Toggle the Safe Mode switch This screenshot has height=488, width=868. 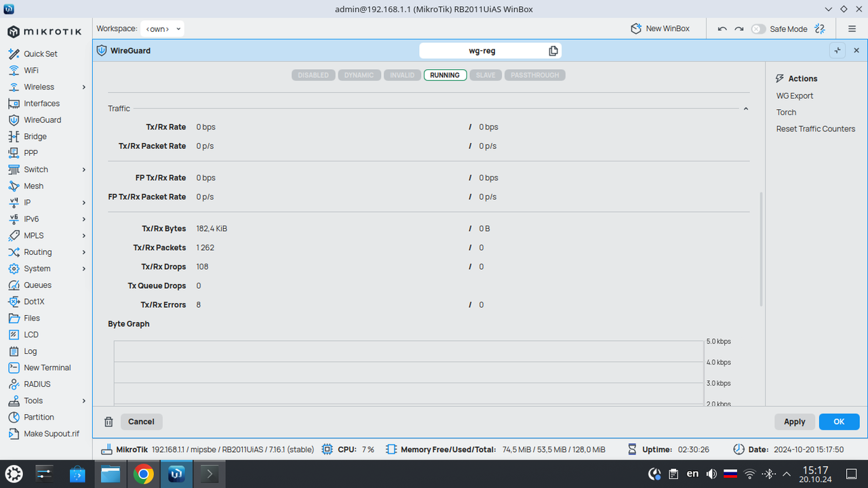pos(759,29)
